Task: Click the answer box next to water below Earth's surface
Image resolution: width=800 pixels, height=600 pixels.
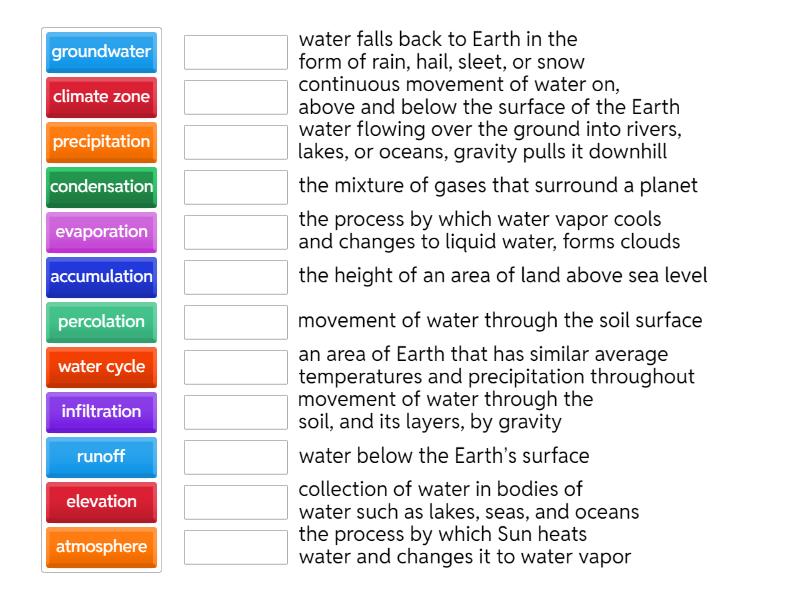Action: [234, 459]
